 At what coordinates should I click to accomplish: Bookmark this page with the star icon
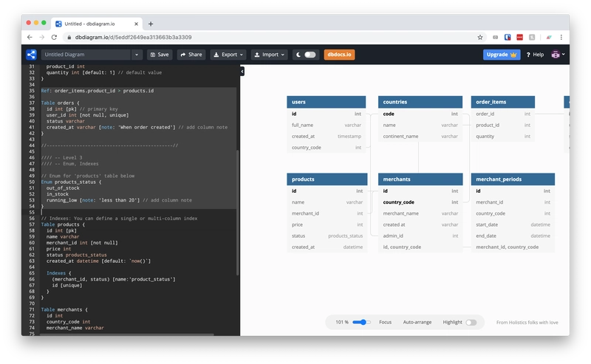(479, 38)
